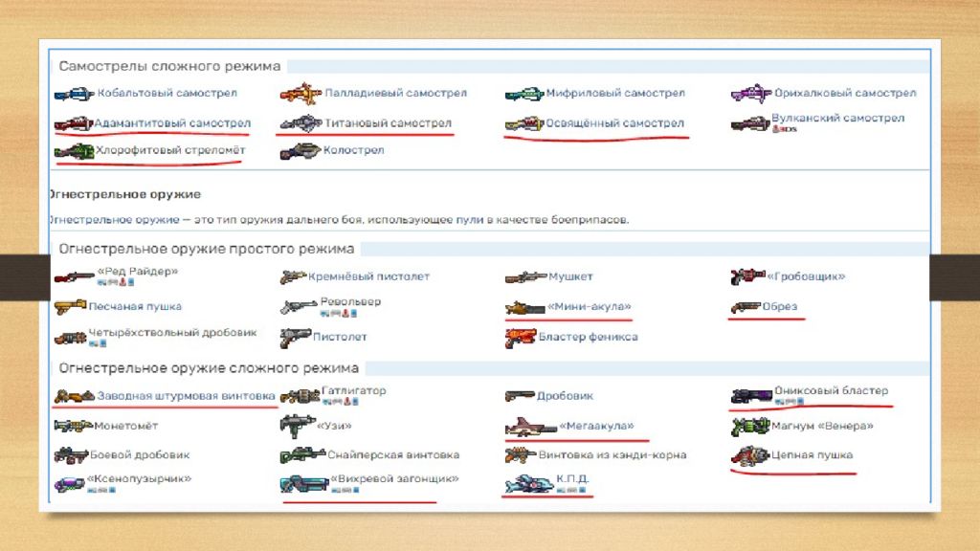Screen dimensions: 980x551
Task: Click the Кремнёвый пистолет icon
Action: tap(293, 276)
